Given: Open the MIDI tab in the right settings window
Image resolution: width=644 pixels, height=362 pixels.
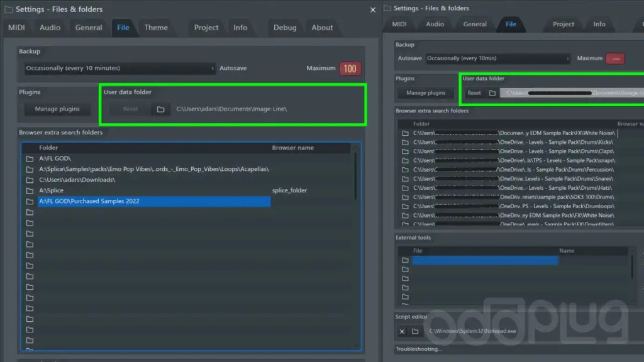Looking at the screenshot, I should click(399, 25).
